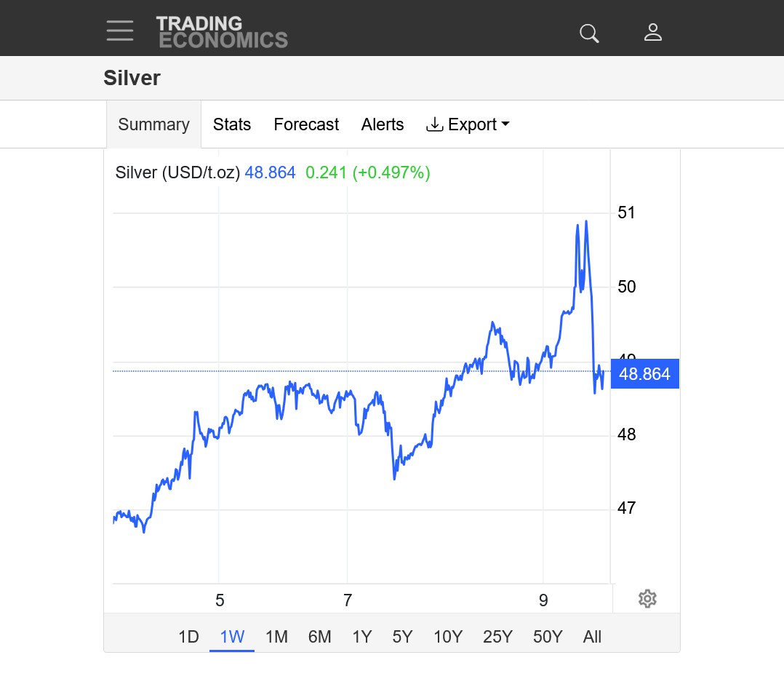Show the All time range
Image resolution: width=784 pixels, height=679 pixels.
(592, 637)
